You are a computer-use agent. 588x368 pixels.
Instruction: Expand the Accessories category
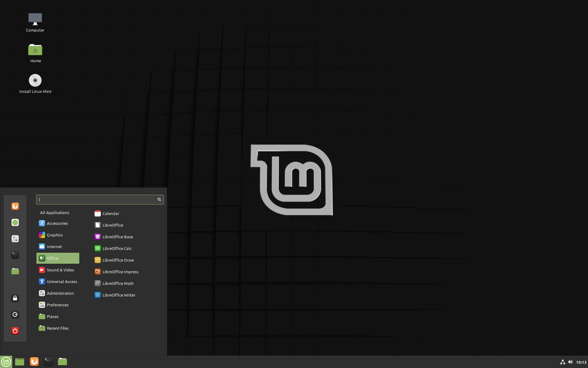point(57,223)
